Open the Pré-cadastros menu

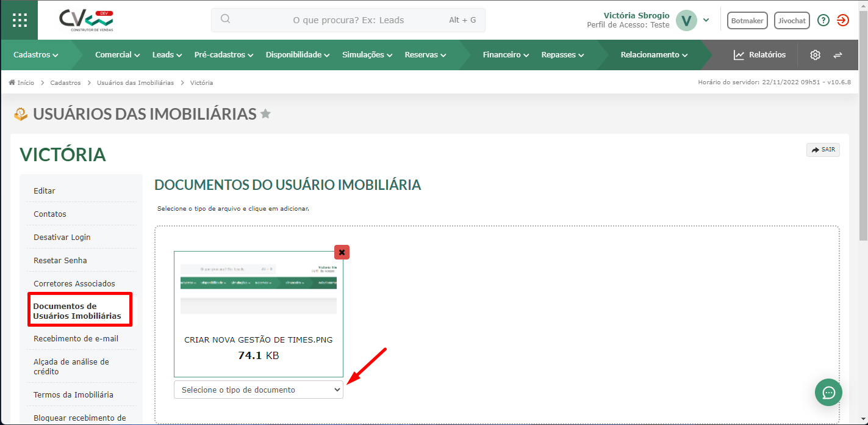(224, 55)
